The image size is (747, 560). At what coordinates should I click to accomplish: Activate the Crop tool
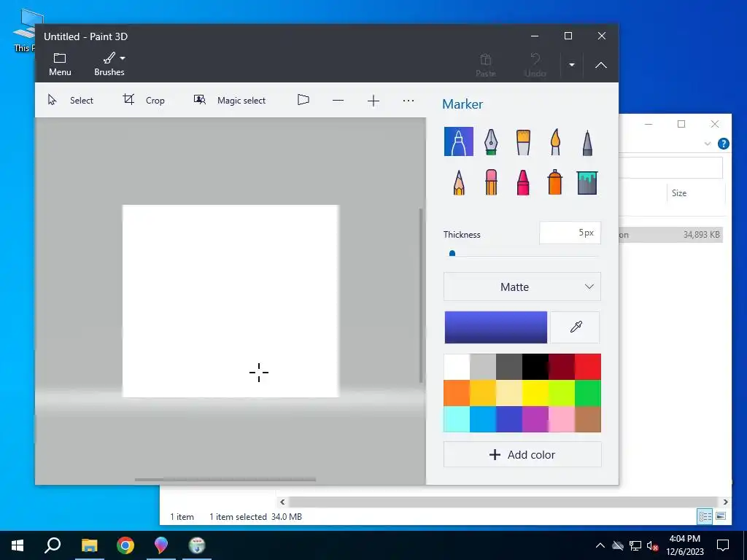144,100
